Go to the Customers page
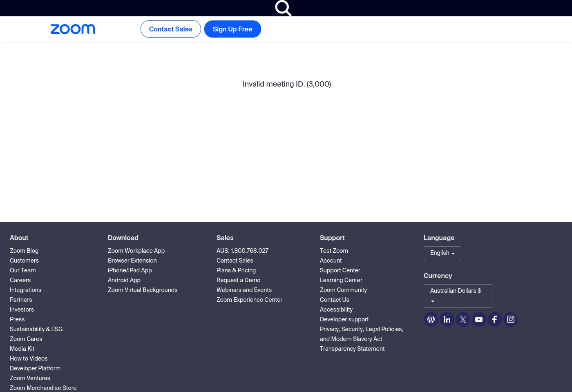Image resolution: width=572 pixels, height=392 pixels. (x=24, y=261)
